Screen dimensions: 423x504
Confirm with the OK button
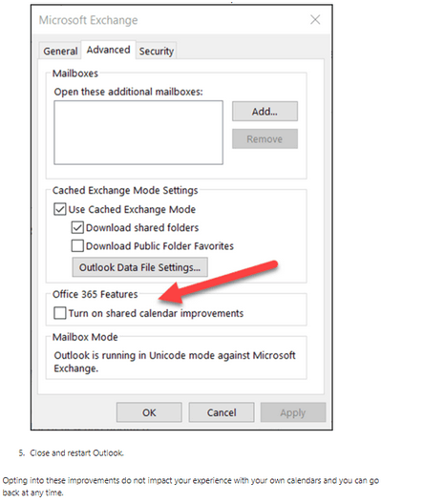tap(149, 412)
